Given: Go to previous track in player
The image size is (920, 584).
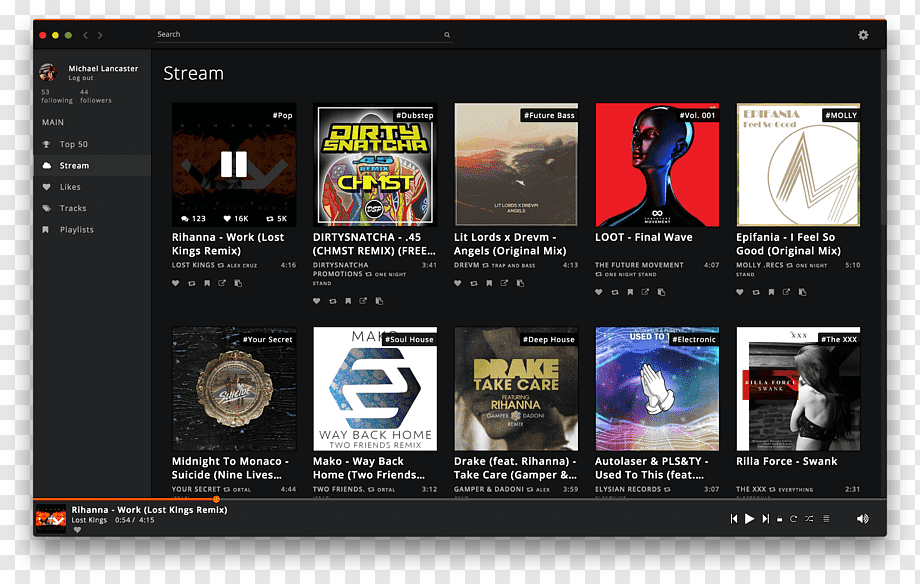Looking at the screenshot, I should [733, 518].
